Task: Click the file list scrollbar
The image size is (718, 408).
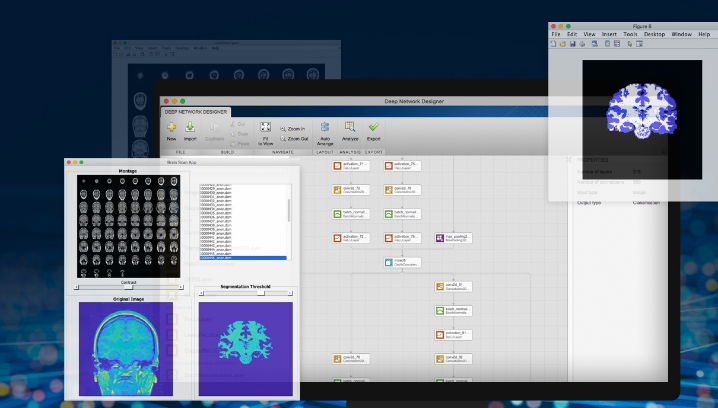Action: click(289, 208)
